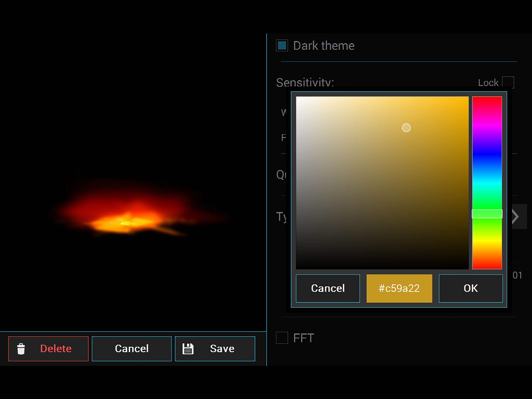Click the #c59a22 hex color field

coord(399,288)
